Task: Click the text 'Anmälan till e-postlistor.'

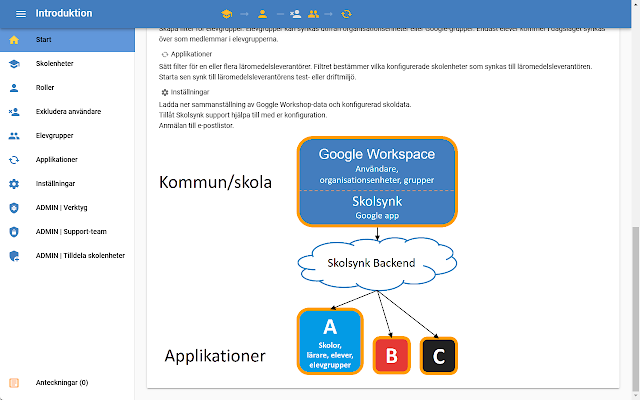Action: pos(196,126)
